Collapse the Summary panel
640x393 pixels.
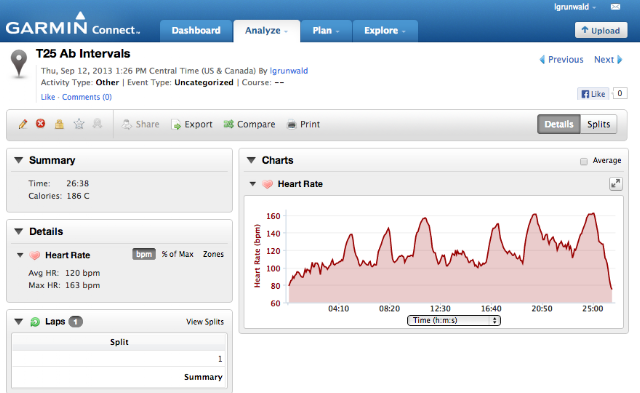click(x=18, y=160)
